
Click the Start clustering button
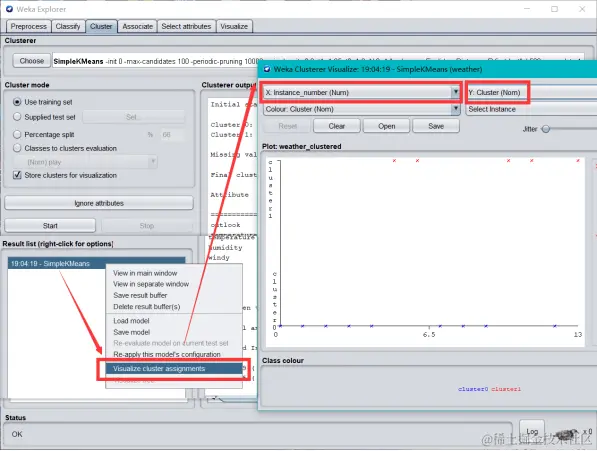50,226
